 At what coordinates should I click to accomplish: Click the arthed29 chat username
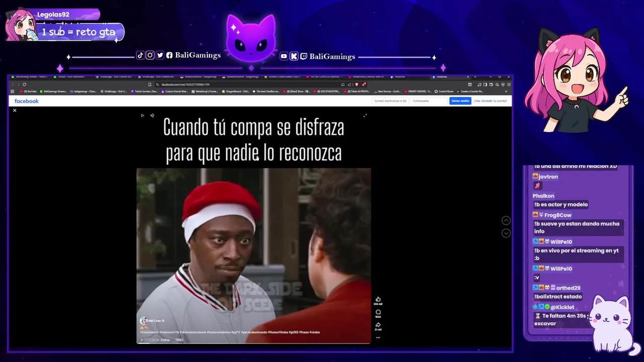point(568,288)
